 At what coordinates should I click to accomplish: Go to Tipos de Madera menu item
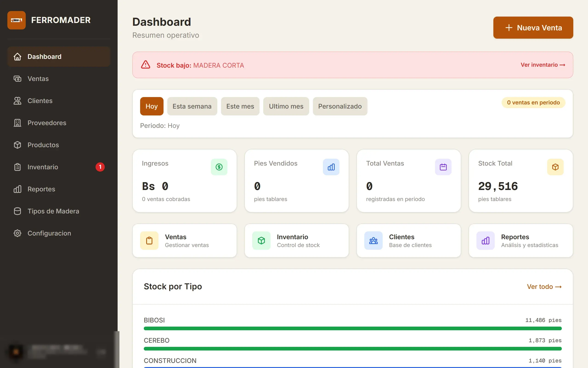coord(59,211)
